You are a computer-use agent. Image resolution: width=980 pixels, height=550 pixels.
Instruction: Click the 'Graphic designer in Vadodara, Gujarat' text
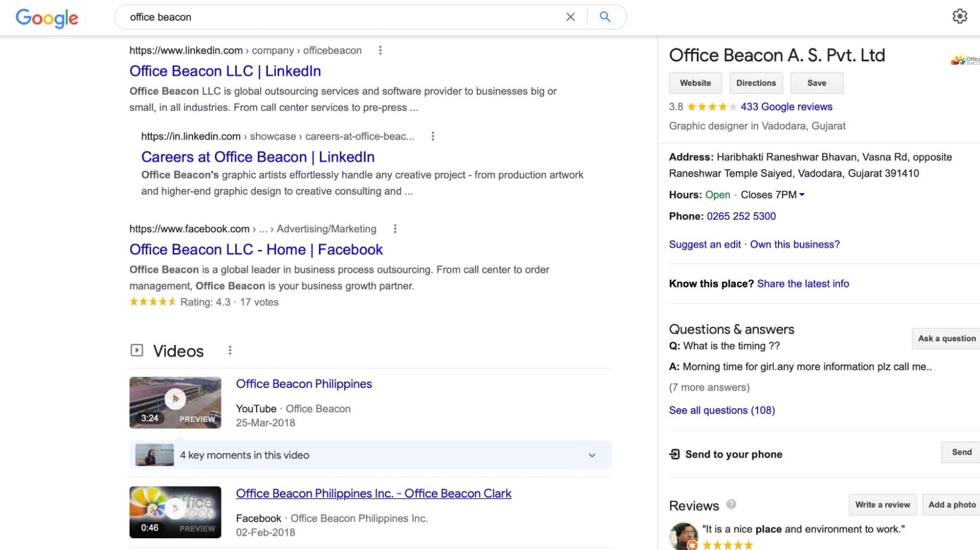tap(757, 126)
